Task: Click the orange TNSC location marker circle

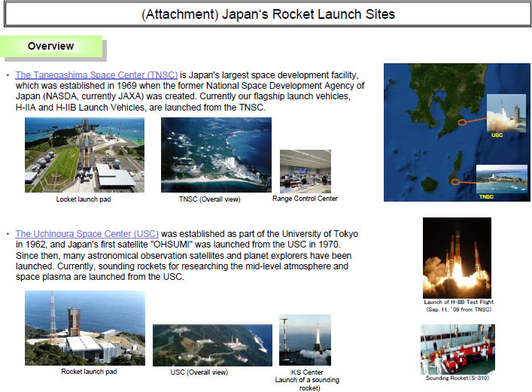Action: tap(455, 182)
